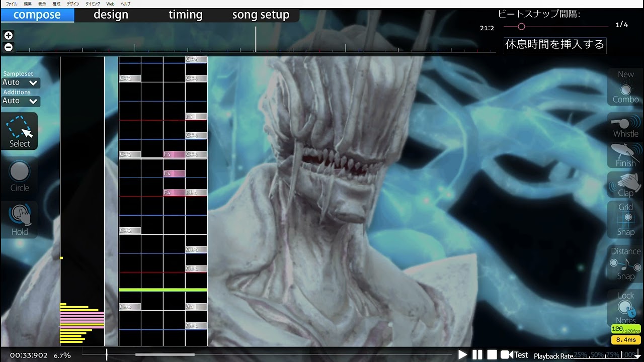Launch Test mode via the camera icon
644x362 pixels.
pos(514,355)
